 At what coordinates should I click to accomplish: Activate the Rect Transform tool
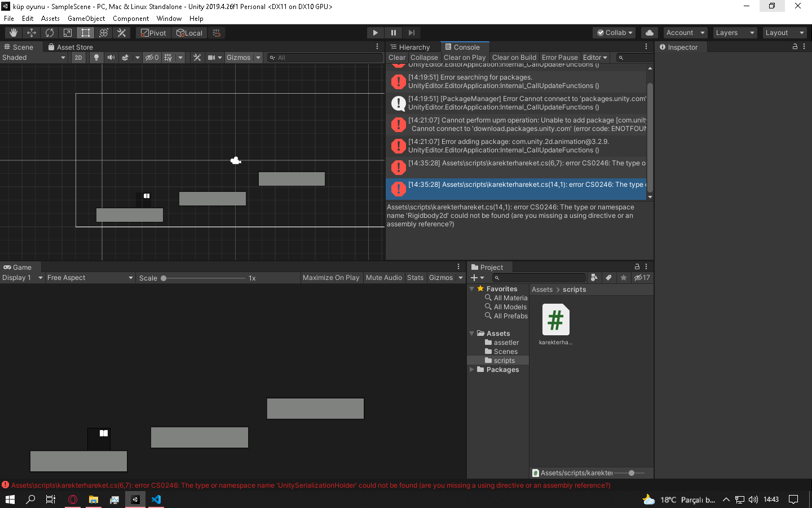point(86,33)
